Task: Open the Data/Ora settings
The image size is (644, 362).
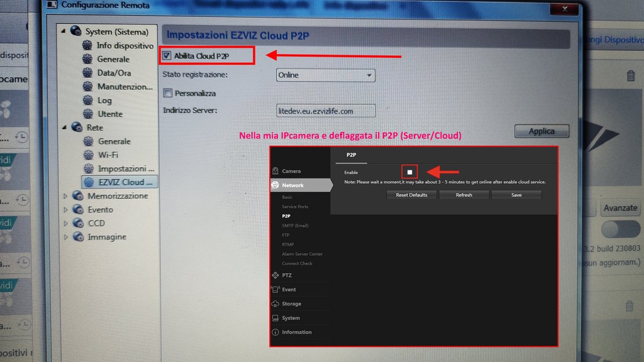Action: point(114,73)
